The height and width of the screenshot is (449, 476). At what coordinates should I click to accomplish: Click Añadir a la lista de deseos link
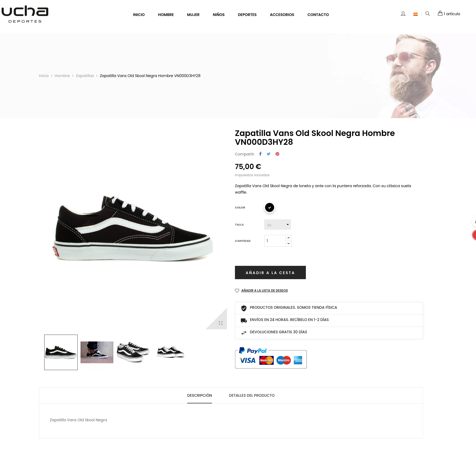[265, 291]
